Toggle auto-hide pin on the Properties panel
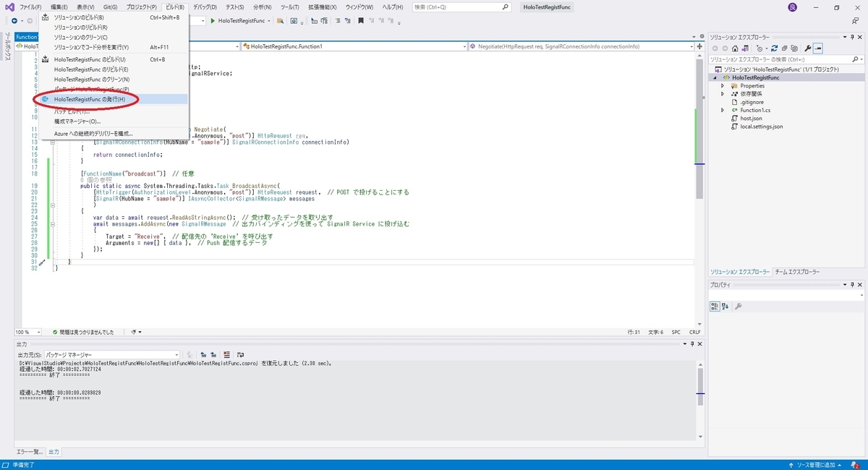 [x=852, y=285]
